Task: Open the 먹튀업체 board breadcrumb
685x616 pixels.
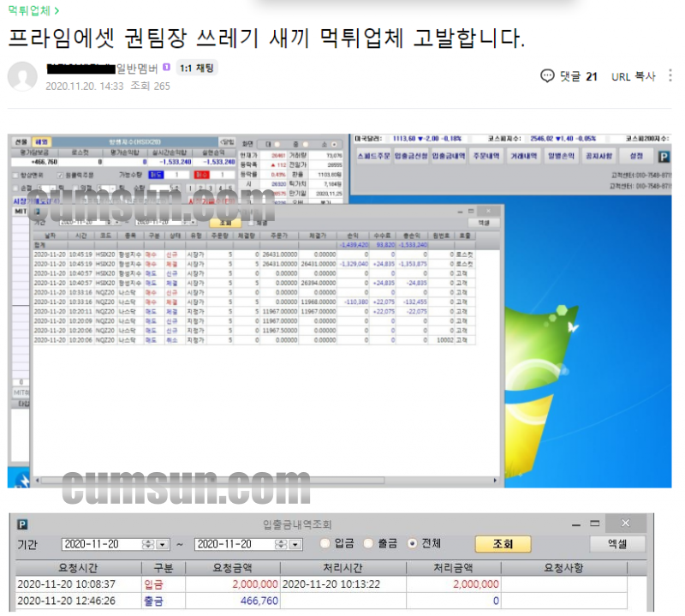Action: [x=33, y=10]
